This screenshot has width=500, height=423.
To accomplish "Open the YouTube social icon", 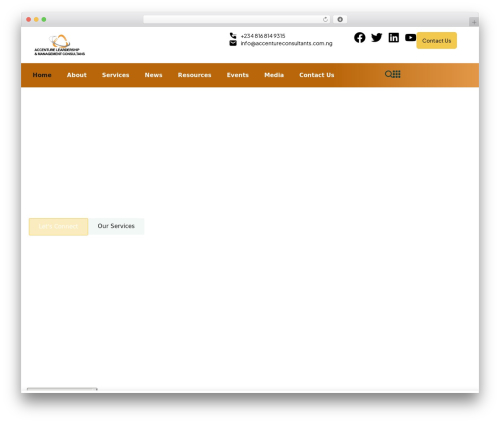I will click(x=410, y=38).
